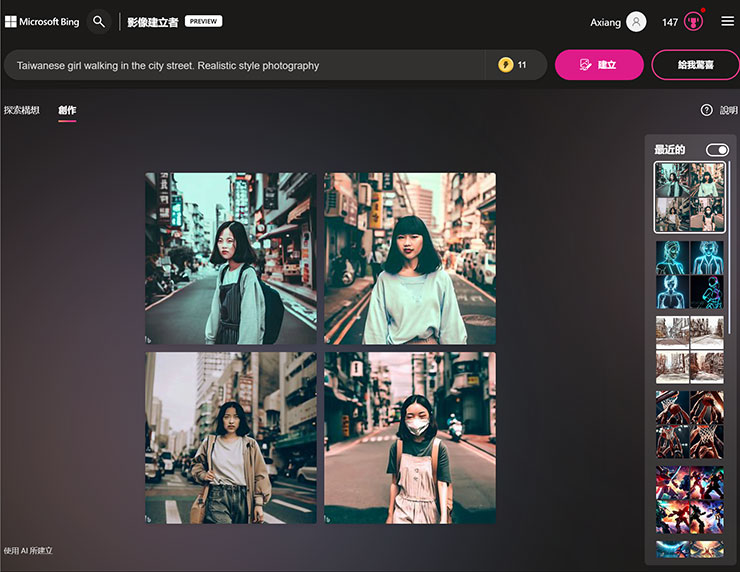Select recent Taiwanese girl thumbnail set
740x572 pixels.
point(690,197)
